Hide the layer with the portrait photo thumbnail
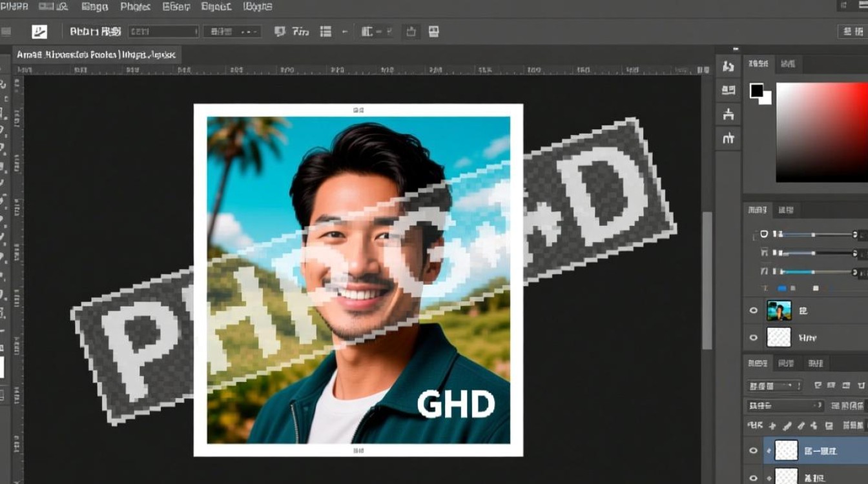 click(x=753, y=311)
